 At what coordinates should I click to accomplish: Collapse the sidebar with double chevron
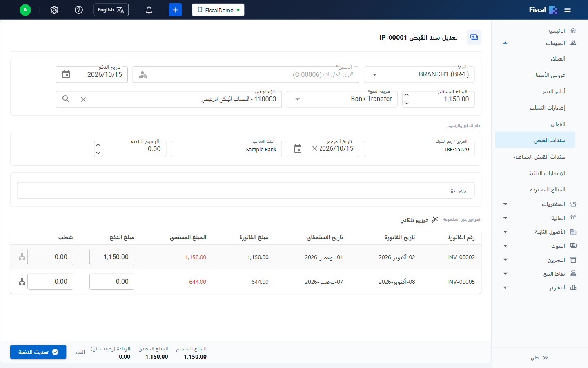545,358
